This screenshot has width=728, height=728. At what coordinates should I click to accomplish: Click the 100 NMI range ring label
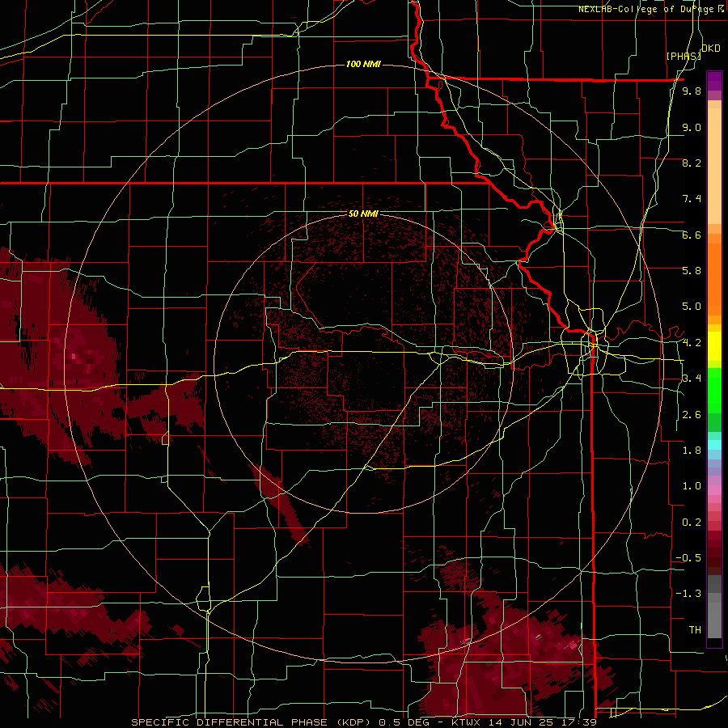coord(363,64)
